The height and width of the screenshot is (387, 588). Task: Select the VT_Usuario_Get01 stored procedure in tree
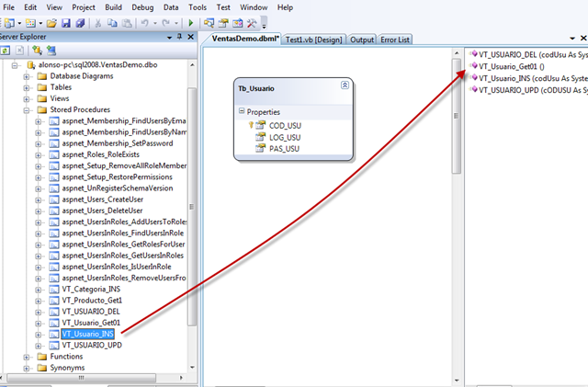point(91,323)
